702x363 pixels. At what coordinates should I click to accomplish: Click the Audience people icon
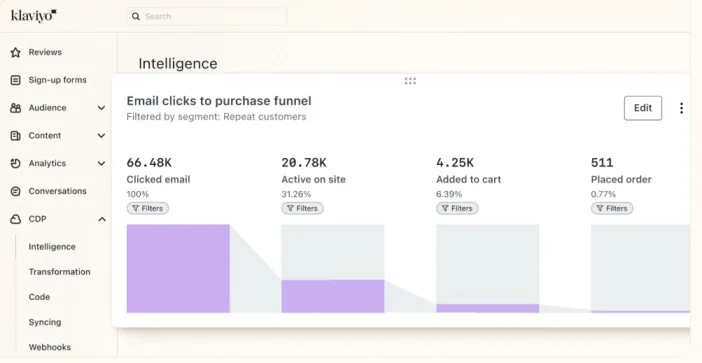tap(16, 108)
